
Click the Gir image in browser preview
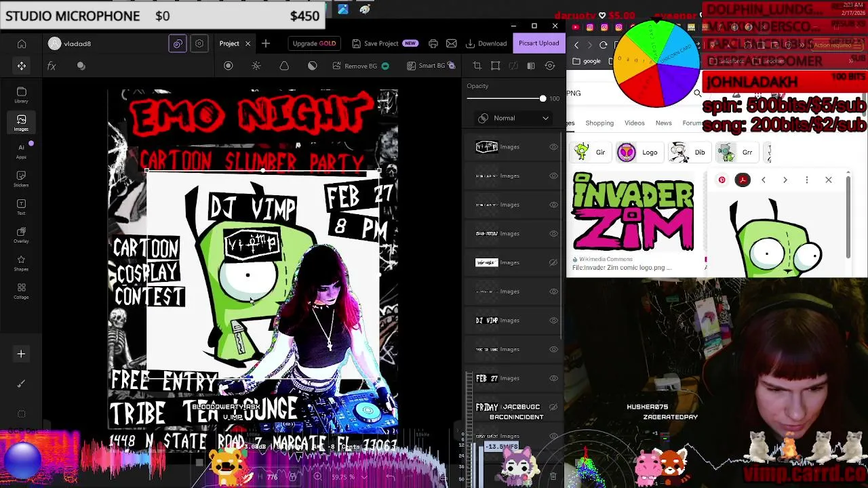(776, 237)
